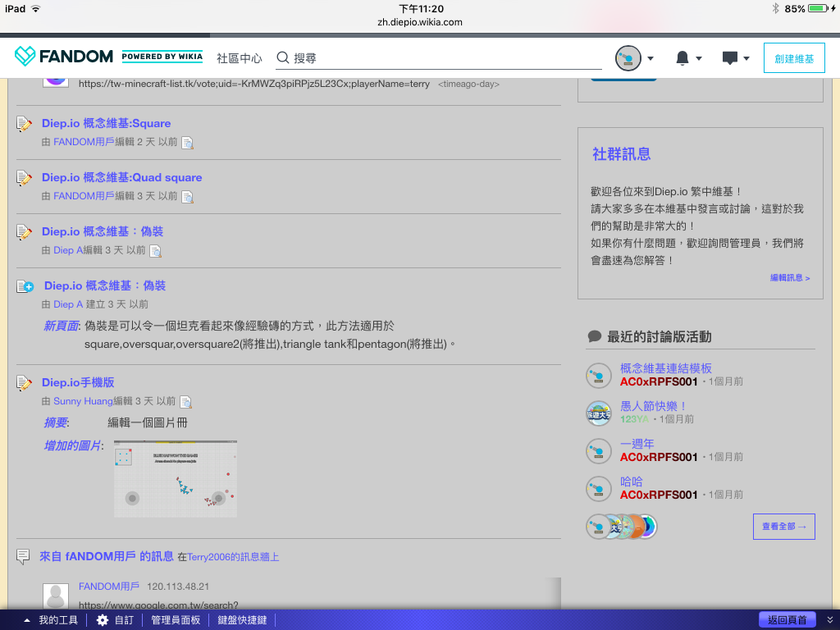Tap the zh.diepio.wikia.com address bar
The image size is (840, 630).
[x=420, y=22]
